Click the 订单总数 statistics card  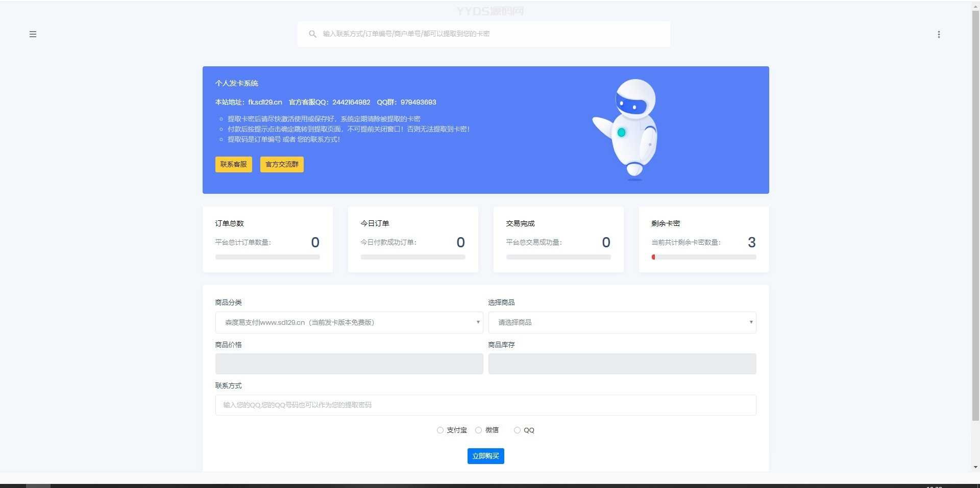tap(267, 239)
